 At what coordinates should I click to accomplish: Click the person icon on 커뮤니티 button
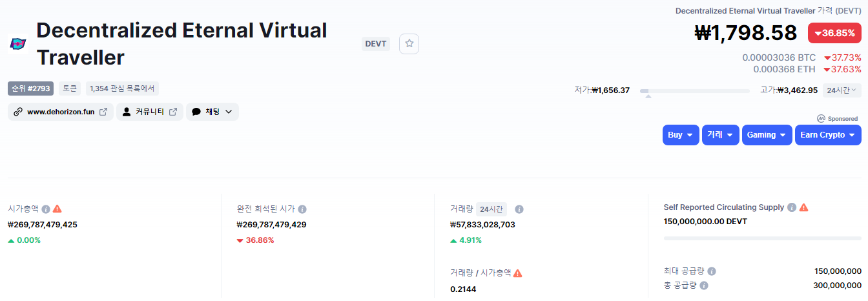(127, 112)
